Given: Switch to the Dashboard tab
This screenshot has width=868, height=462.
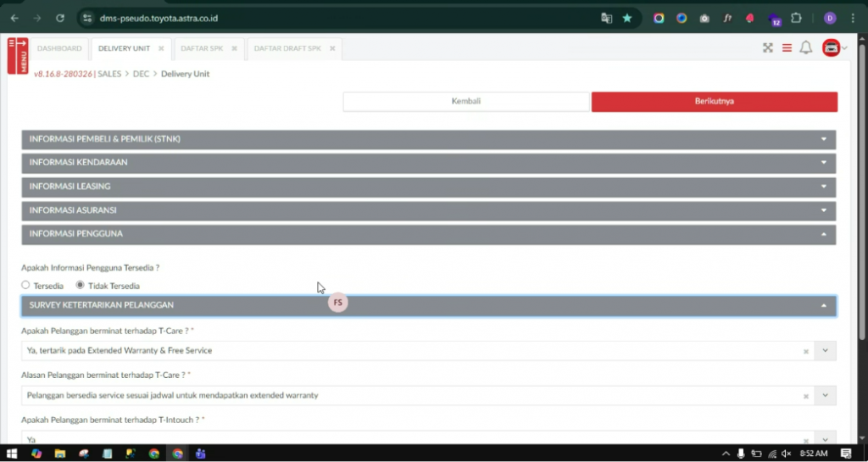Looking at the screenshot, I should click(59, 48).
